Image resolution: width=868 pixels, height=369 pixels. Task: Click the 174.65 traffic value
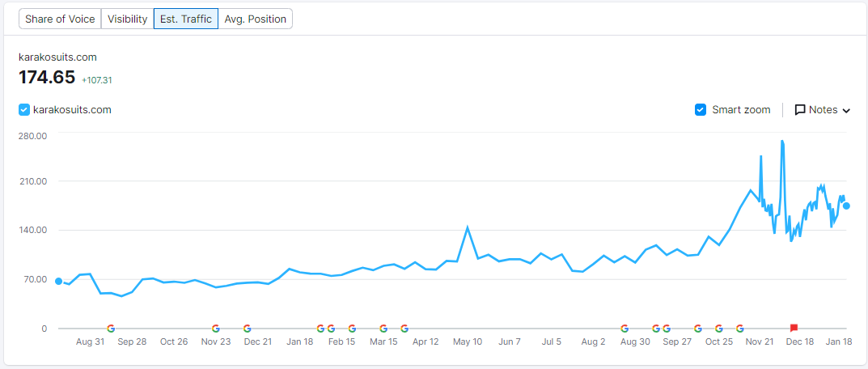click(x=47, y=77)
